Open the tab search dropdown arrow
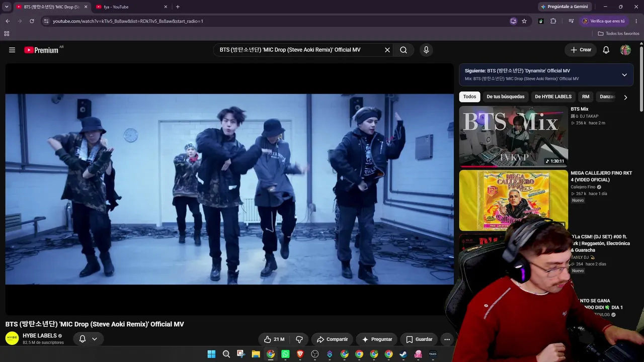This screenshot has height=362, width=644. [x=7, y=7]
